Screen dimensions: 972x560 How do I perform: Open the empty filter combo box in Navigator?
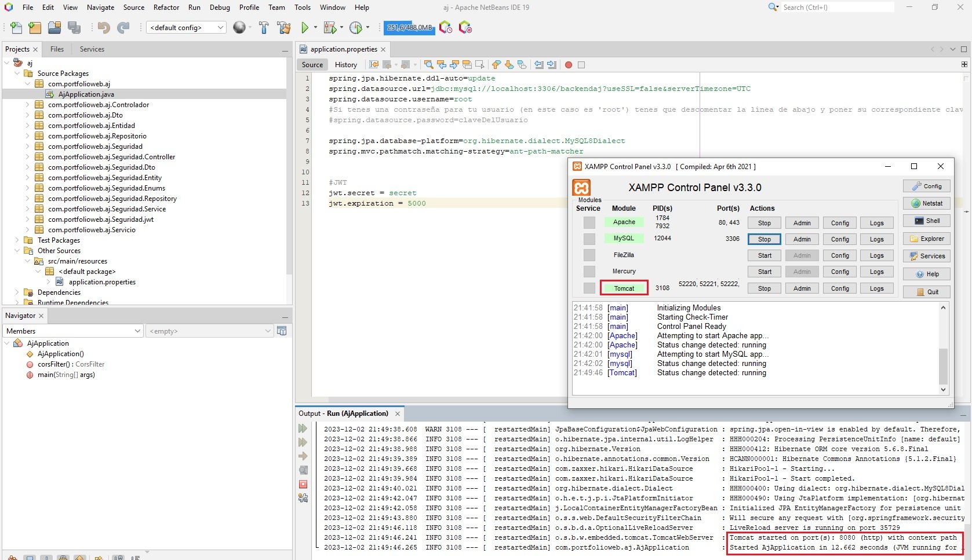[x=209, y=331]
